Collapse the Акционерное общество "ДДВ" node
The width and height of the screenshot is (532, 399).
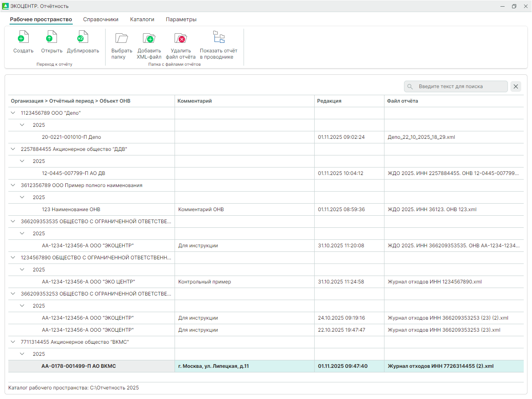pyautogui.click(x=13, y=149)
